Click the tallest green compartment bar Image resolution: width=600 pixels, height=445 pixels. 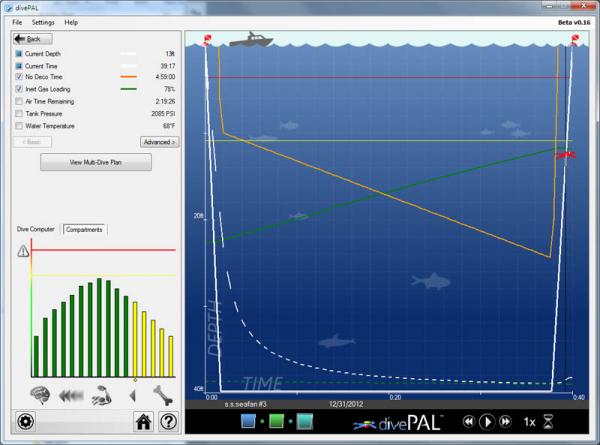click(99, 328)
